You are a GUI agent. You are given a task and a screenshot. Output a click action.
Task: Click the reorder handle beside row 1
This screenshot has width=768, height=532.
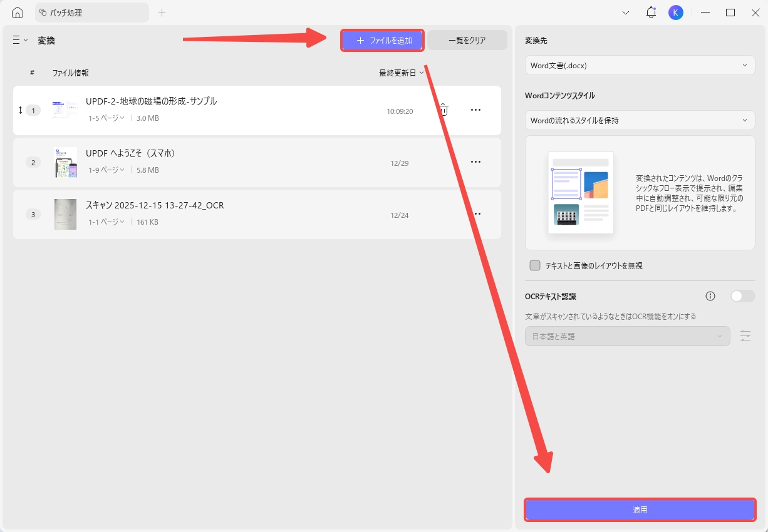[20, 110]
